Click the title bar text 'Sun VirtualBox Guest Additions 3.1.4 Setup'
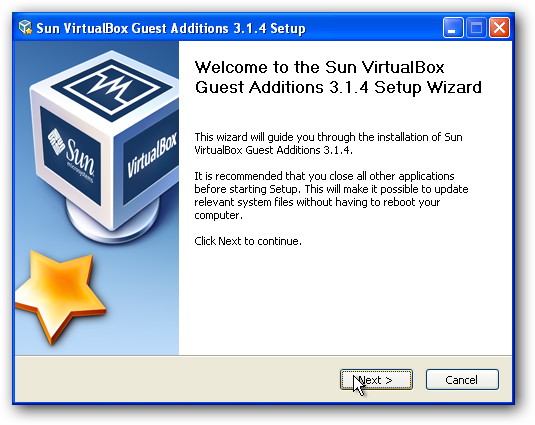 pyautogui.click(x=171, y=28)
